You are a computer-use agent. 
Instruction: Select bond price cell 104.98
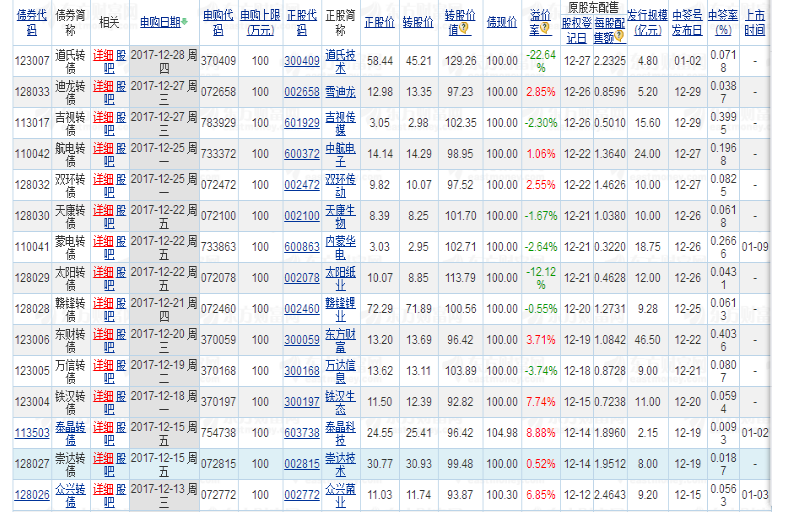(502, 433)
